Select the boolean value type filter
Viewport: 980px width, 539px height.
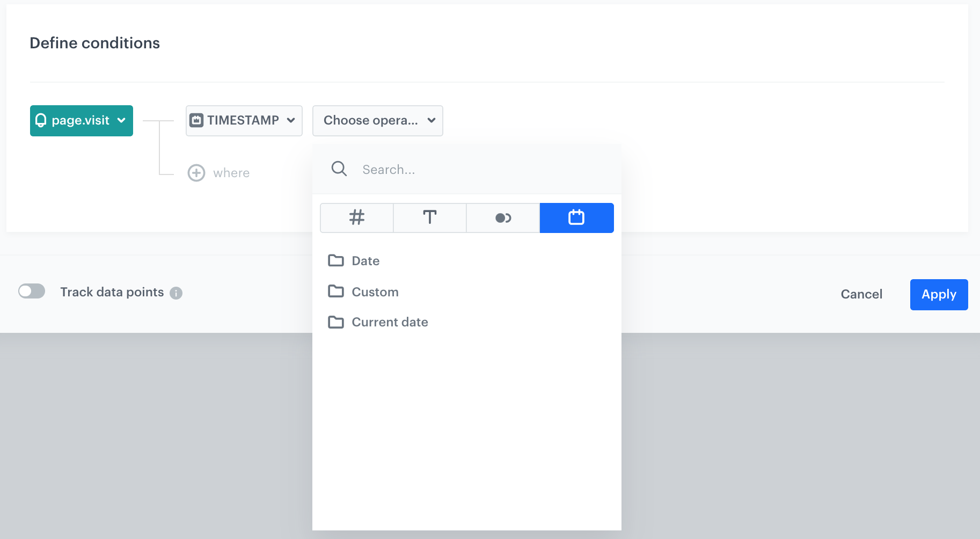click(503, 218)
